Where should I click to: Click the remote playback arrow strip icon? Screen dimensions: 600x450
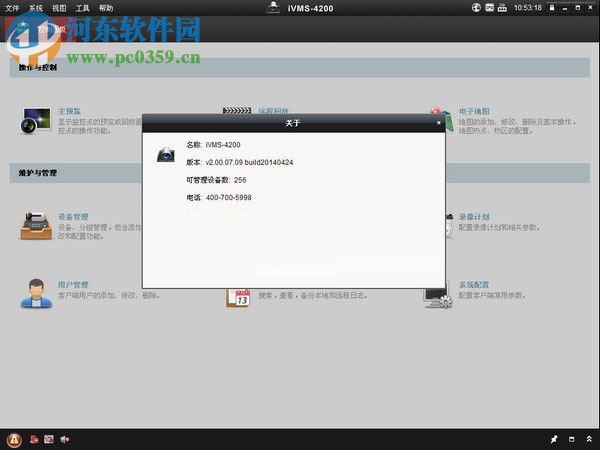(237, 111)
